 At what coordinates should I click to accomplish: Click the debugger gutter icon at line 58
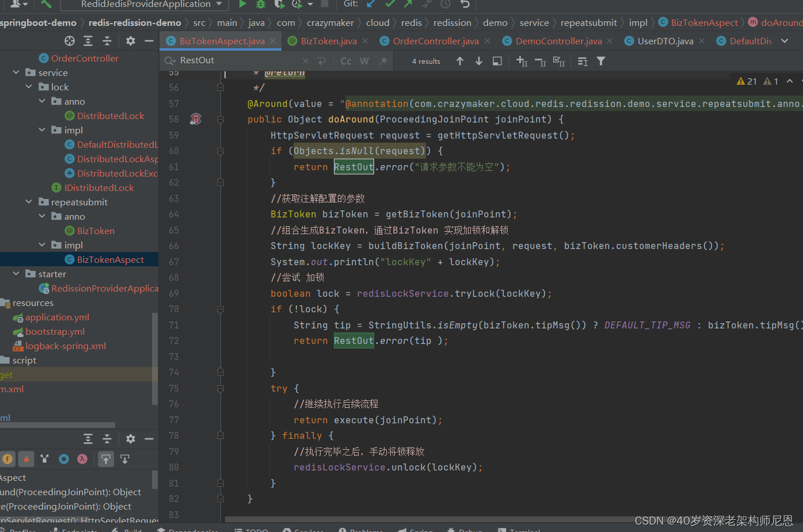tap(196, 119)
